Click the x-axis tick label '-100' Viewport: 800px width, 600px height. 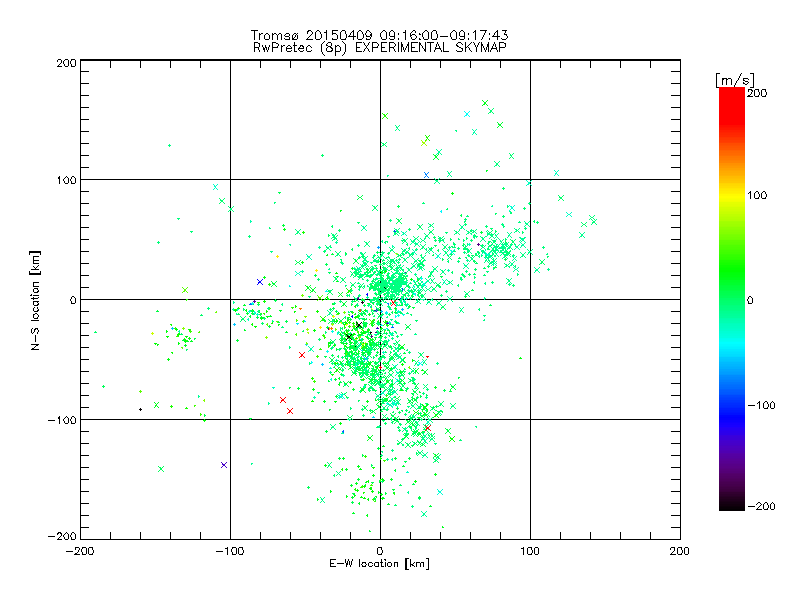pos(230,551)
